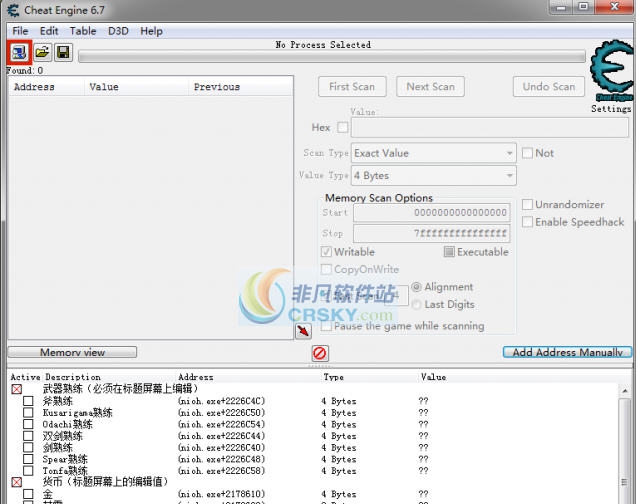Screen dimensions: 636x504
Task: Toggle the Not checkbox
Action: 527,153
